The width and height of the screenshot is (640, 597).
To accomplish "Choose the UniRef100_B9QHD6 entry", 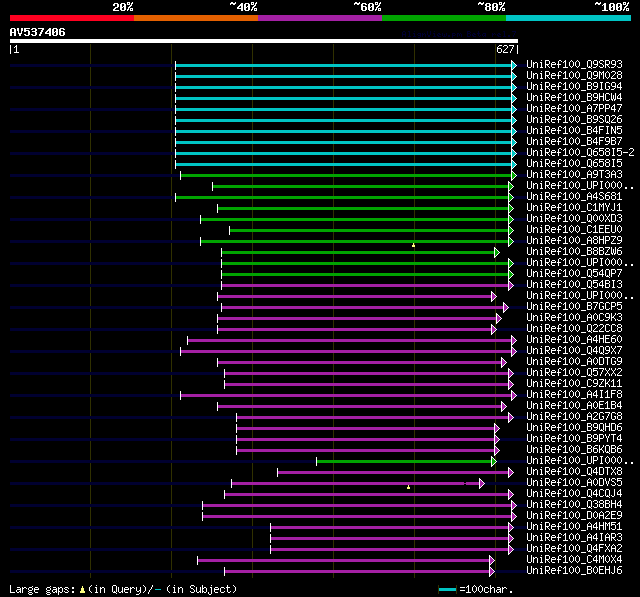I will (x=574, y=428).
